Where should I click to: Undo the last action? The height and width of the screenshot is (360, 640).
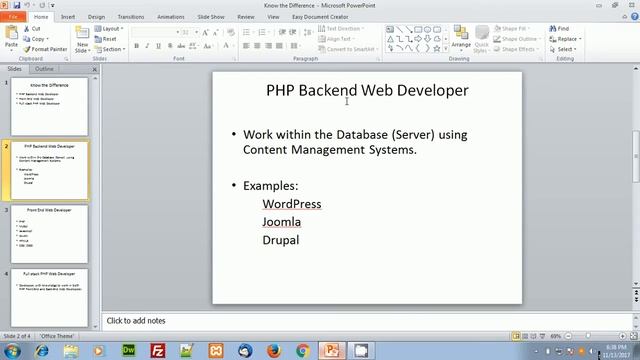28,5
